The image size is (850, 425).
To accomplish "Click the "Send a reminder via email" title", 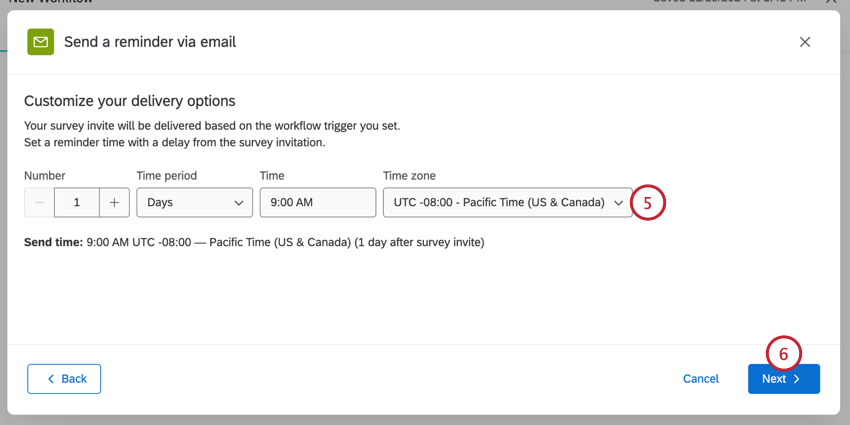I will (x=150, y=42).
